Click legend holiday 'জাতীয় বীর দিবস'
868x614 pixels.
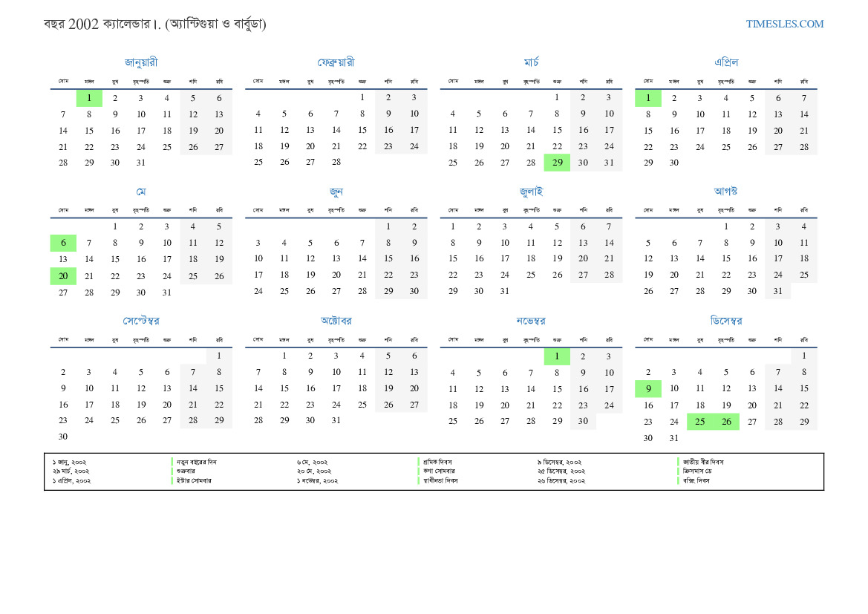[x=703, y=462]
